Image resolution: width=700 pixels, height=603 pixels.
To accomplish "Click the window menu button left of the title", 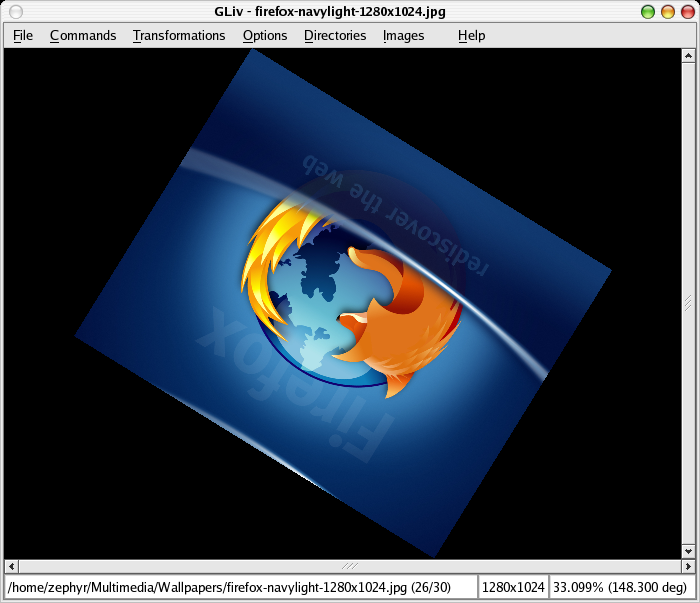I will pos(16,11).
